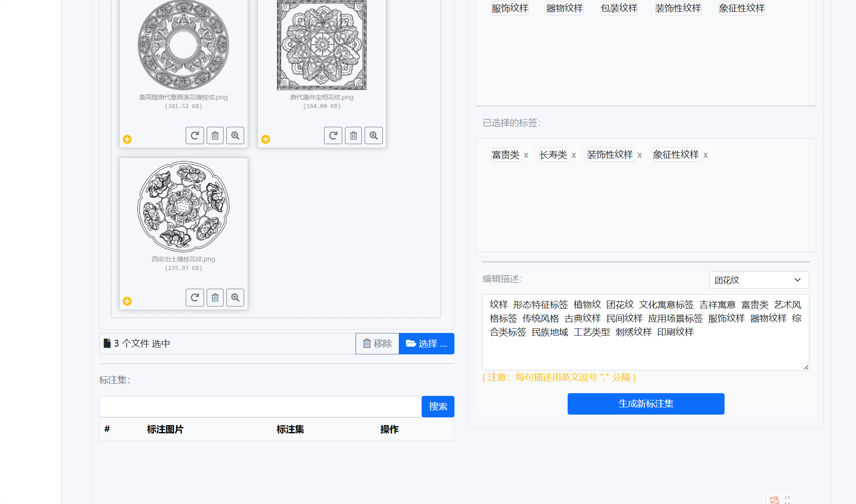Viewport: 856px width, 504px height.
Task: Delete the 唐代藻井宝相花纹.png file
Action: coord(353,135)
